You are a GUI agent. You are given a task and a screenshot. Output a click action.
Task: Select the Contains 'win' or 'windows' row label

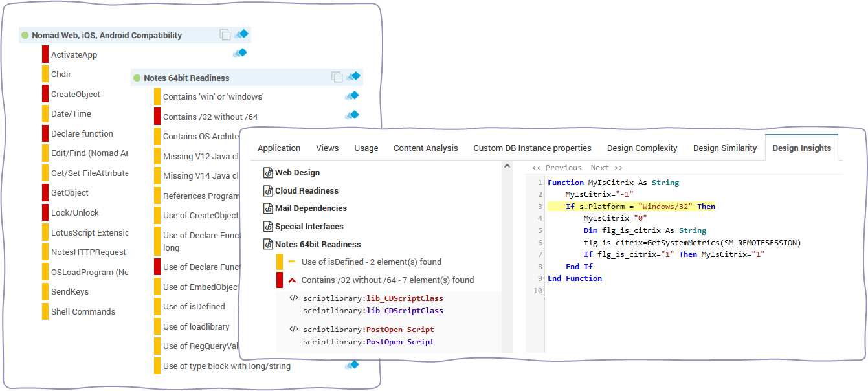pyautogui.click(x=214, y=97)
